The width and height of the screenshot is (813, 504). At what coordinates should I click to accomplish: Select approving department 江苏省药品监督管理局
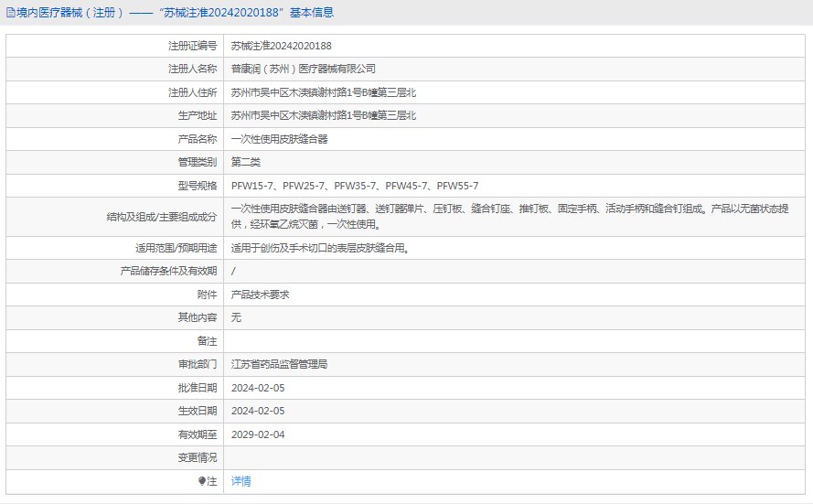click(x=280, y=364)
